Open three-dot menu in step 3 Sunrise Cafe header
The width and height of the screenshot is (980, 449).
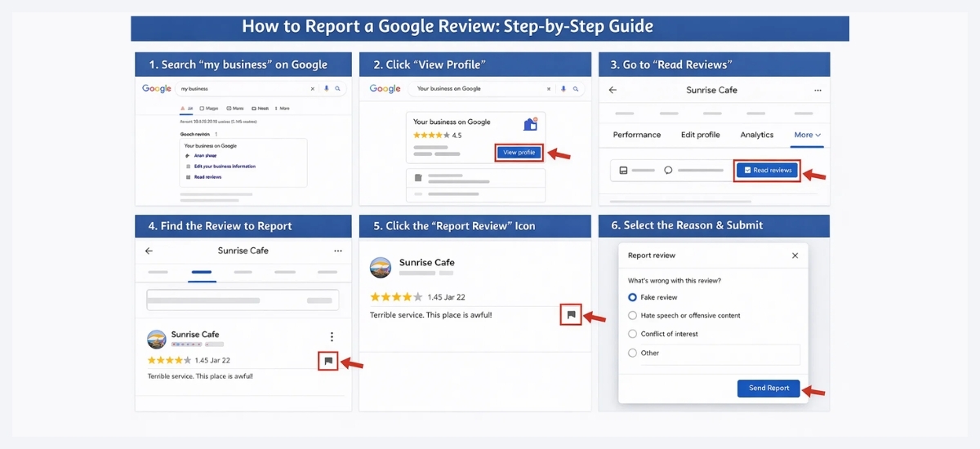(x=818, y=90)
